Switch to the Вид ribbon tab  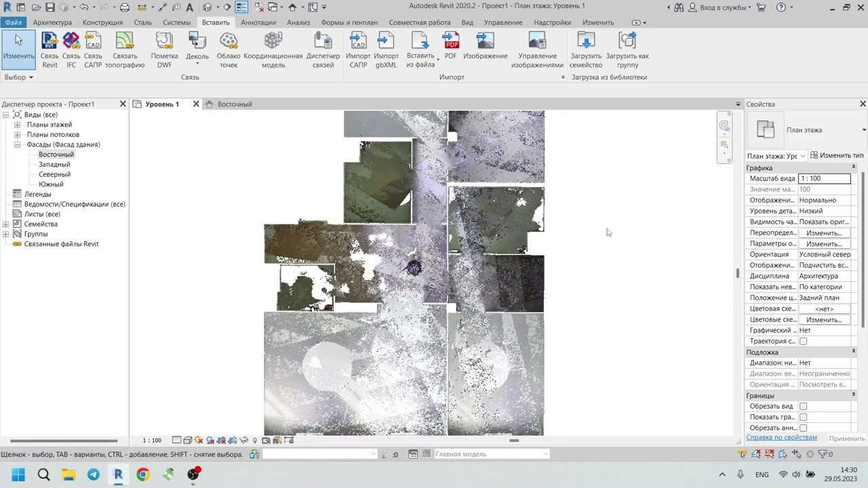point(467,22)
